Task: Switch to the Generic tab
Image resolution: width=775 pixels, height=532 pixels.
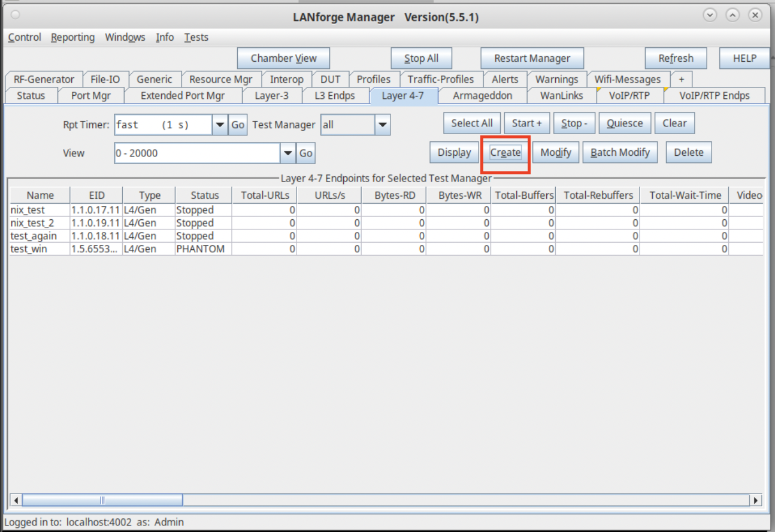Action: pos(155,79)
